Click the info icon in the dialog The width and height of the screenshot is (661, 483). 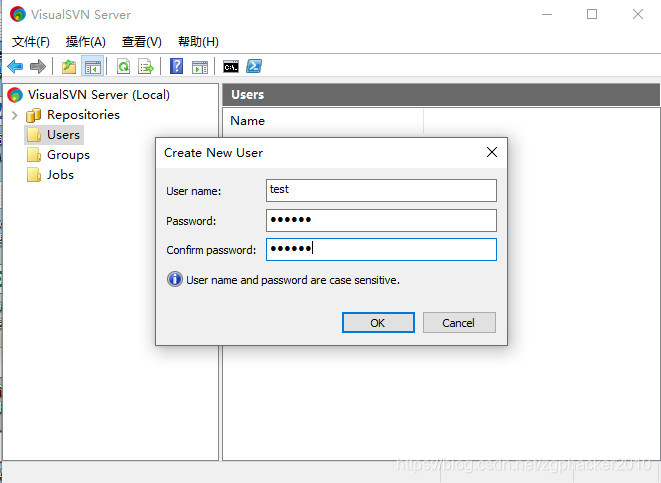click(175, 279)
